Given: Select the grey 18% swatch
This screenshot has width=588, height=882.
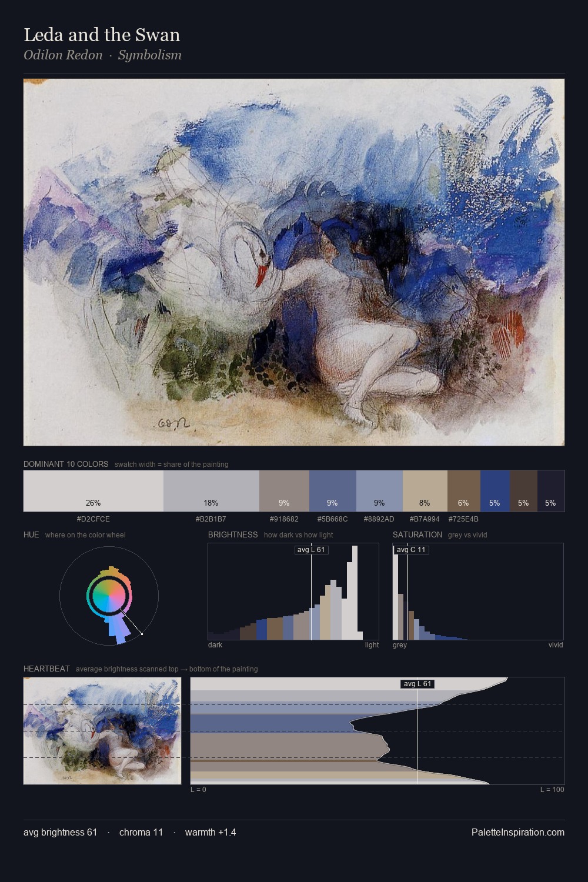Looking at the screenshot, I should point(211,491).
